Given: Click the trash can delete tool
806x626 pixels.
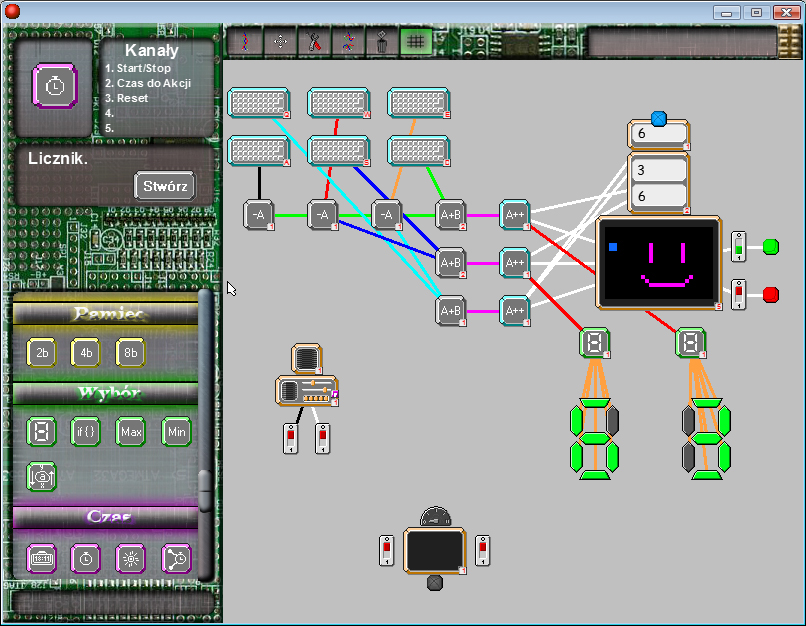Looking at the screenshot, I should pyautogui.click(x=382, y=42).
